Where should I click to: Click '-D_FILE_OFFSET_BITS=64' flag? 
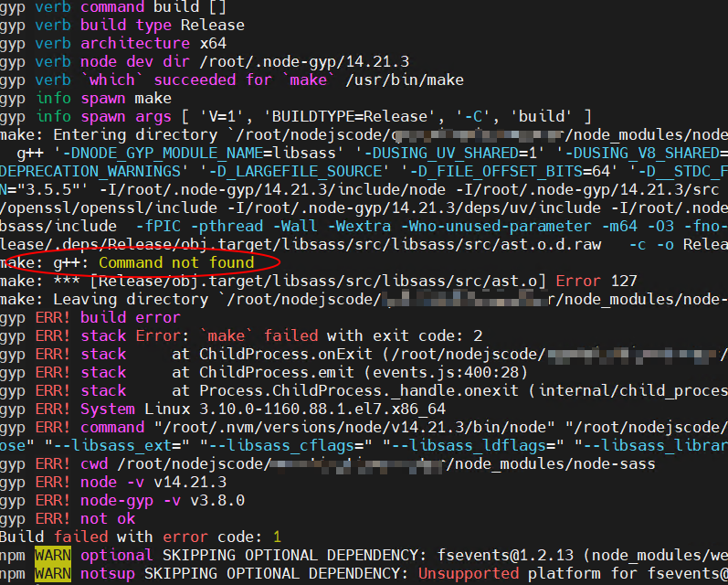coord(510,172)
